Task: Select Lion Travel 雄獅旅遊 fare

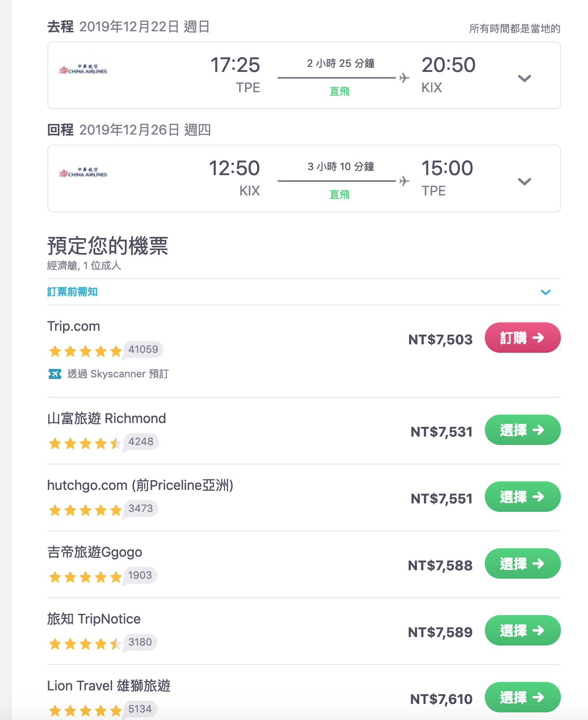Action: click(522, 697)
